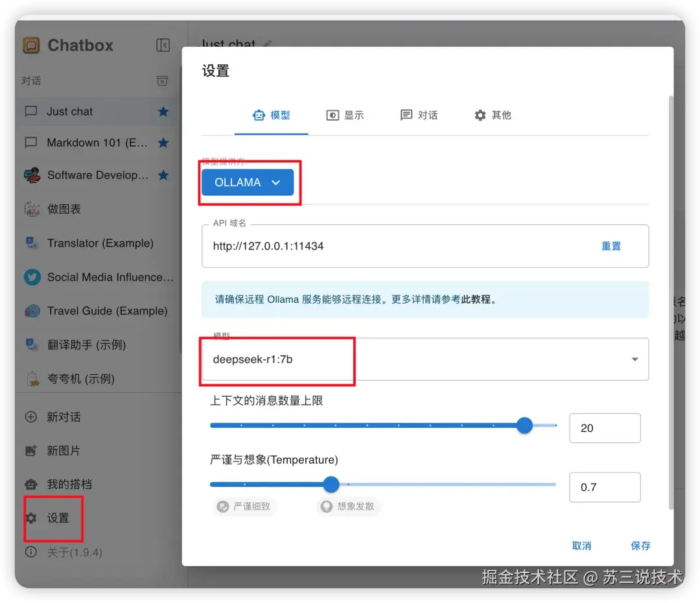This screenshot has width=700, height=603.
Task: Cancel settings with 取消
Action: [581, 545]
